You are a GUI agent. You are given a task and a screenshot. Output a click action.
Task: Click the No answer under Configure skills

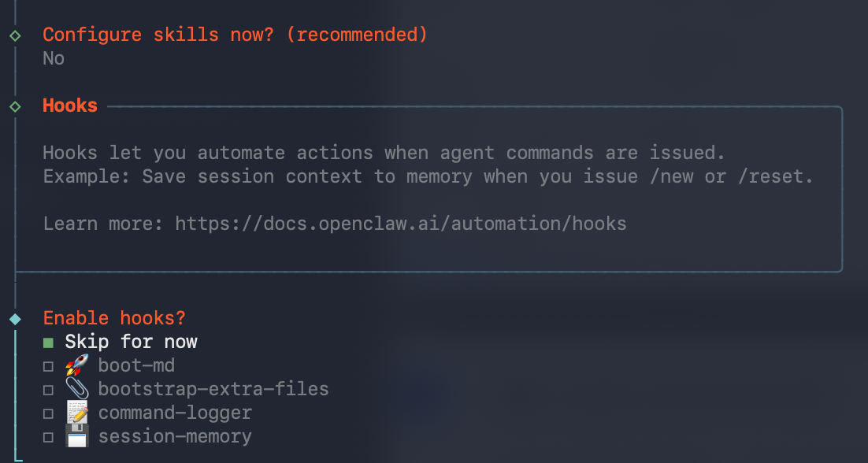tap(54, 58)
